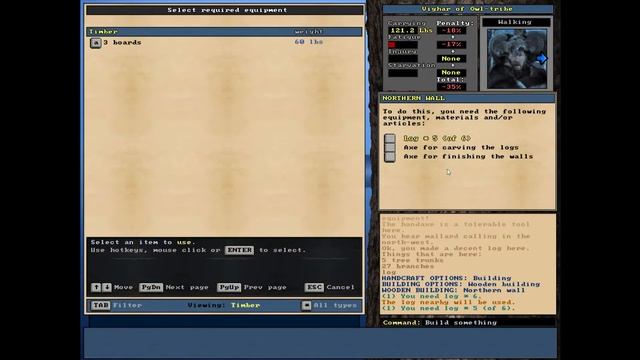Click 'The log nearby will be used.' message
This screenshot has width=640, height=360.
point(449,302)
